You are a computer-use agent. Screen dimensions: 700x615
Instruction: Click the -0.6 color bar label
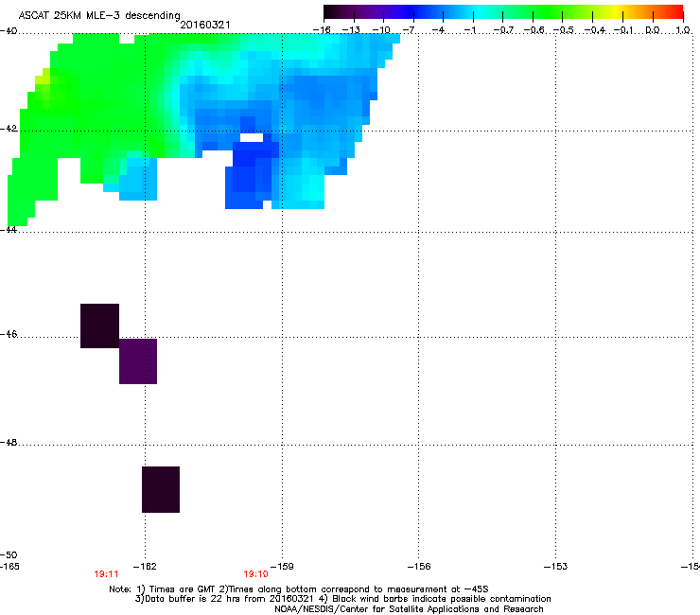pyautogui.click(x=533, y=30)
